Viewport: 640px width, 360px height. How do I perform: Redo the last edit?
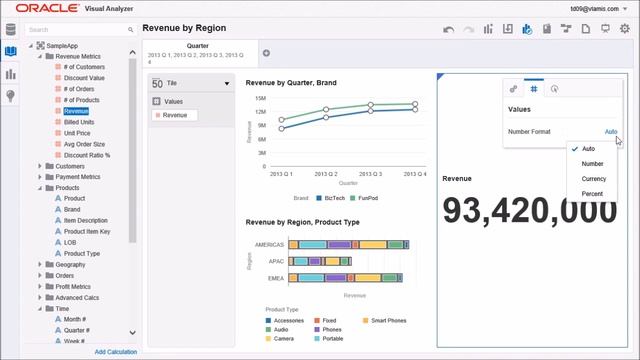tap(469, 29)
